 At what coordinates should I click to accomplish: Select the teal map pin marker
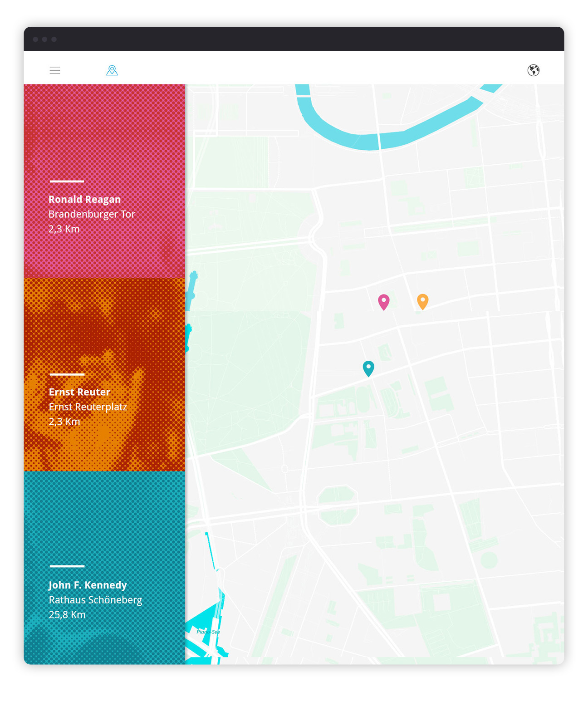(368, 368)
